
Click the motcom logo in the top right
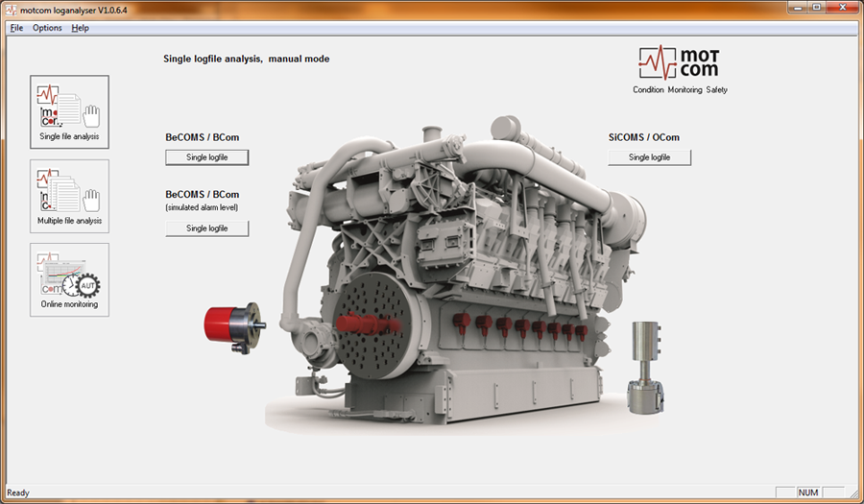pyautogui.click(x=685, y=63)
